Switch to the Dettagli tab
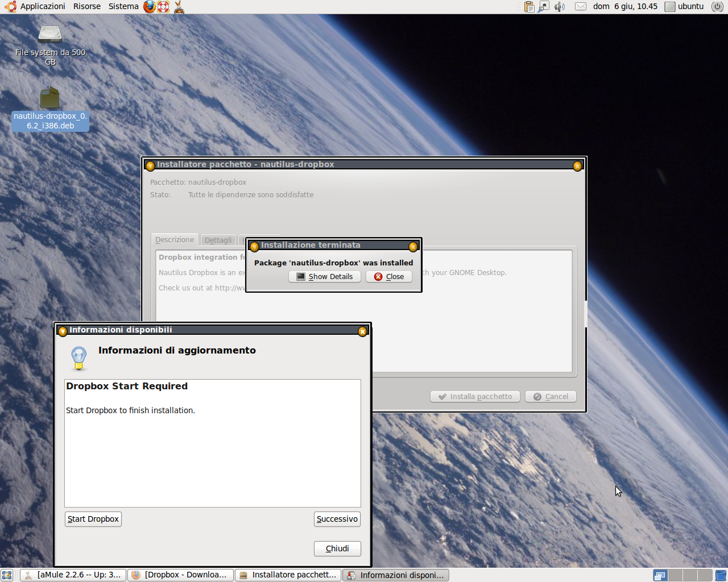 tap(218, 240)
